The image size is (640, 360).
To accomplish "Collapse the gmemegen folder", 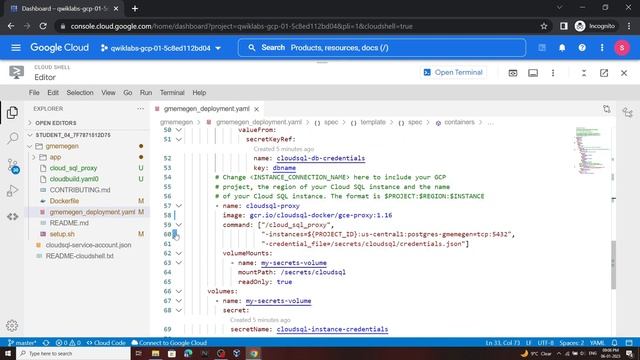I will [x=30, y=146].
